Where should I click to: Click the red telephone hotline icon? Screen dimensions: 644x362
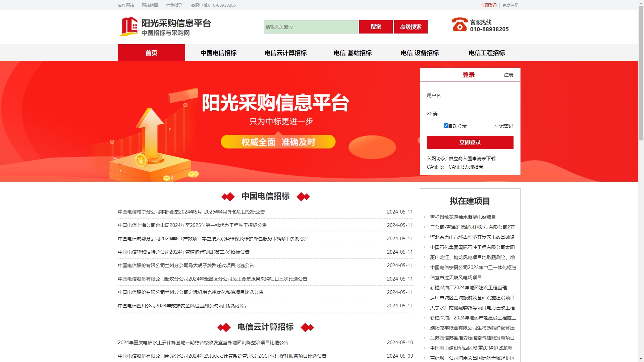point(460,24)
